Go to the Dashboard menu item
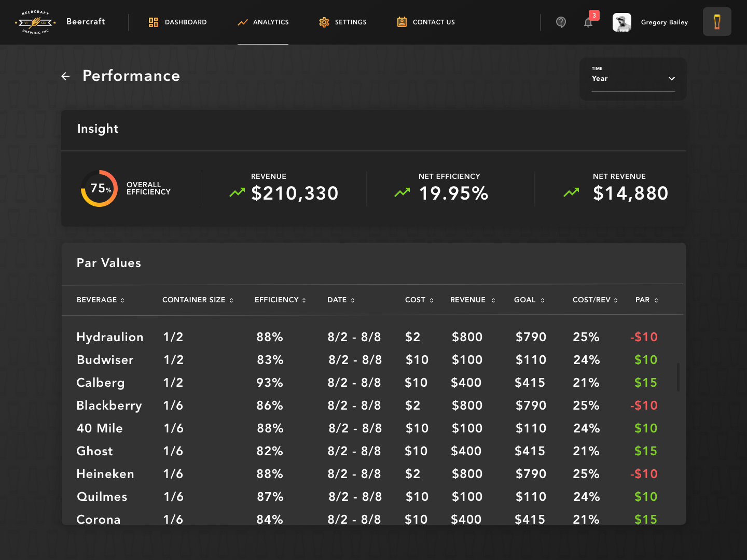Screen dimensions: 747x560 (x=185, y=22)
